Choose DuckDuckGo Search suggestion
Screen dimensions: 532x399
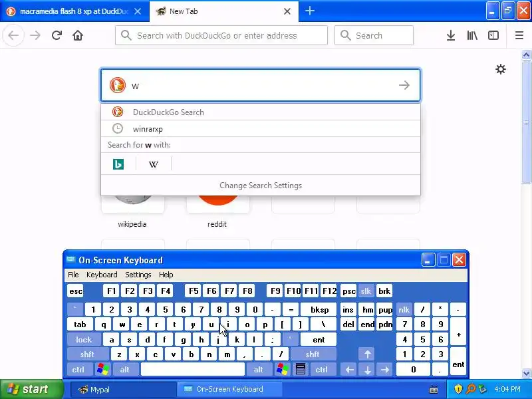point(261,112)
